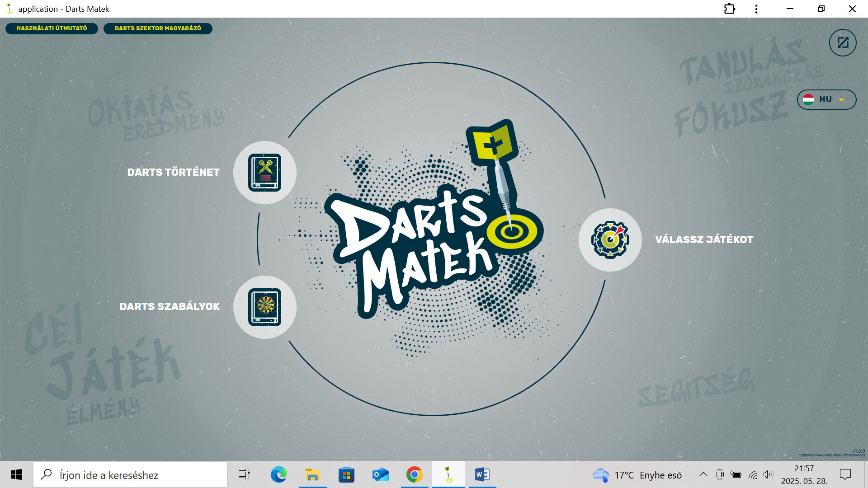Open the Windows Start menu
This screenshot has width=868, height=488.
[16, 474]
